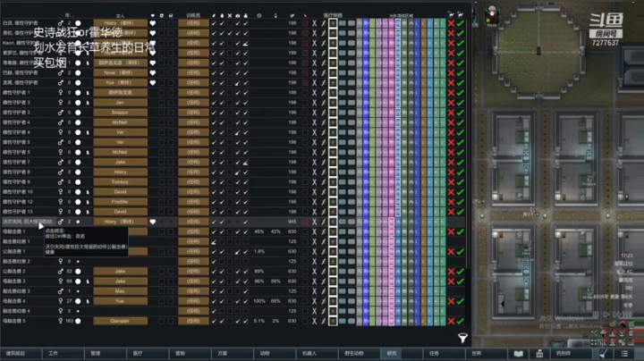Click the broom icon in the bottom bar
This screenshot has width=644, height=361.
603,353
